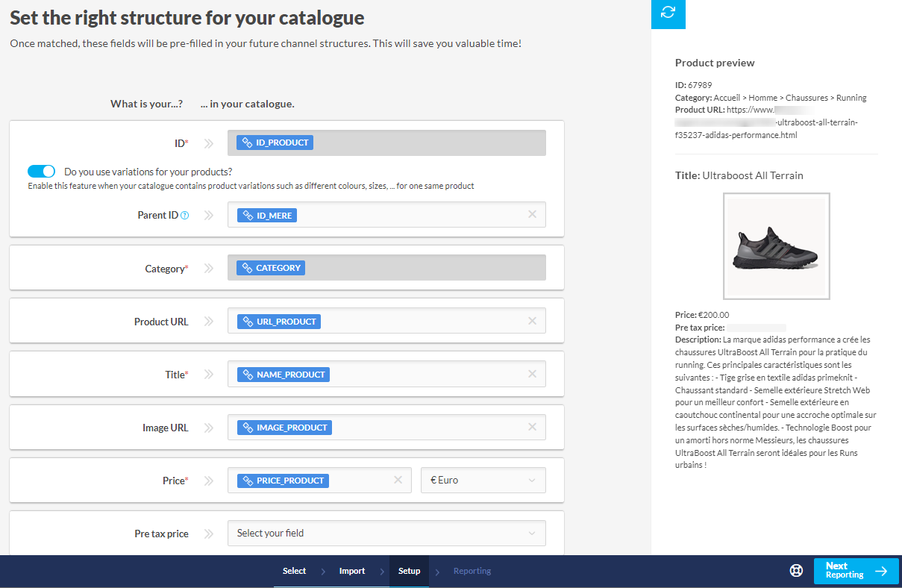Open the help lifebuoy icon
Image resolution: width=902 pixels, height=588 pixels.
[x=796, y=571]
